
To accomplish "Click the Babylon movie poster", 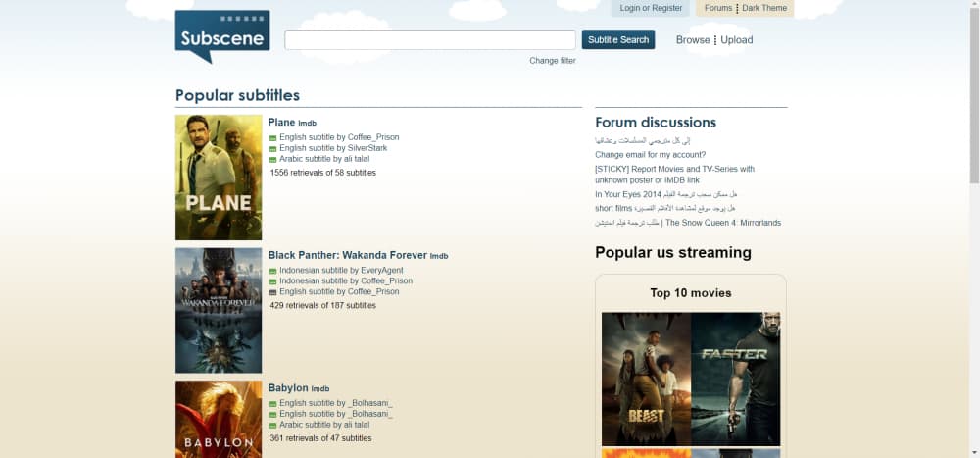I will click(219, 419).
